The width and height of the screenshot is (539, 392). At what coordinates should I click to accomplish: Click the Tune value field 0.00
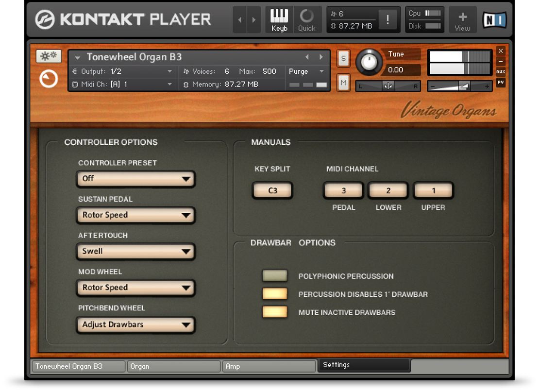coord(402,70)
